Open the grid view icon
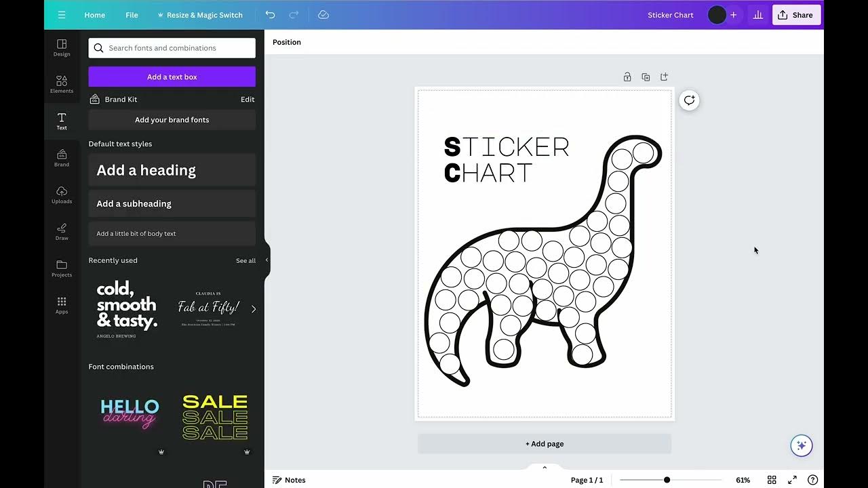The image size is (868, 488). (x=772, y=480)
